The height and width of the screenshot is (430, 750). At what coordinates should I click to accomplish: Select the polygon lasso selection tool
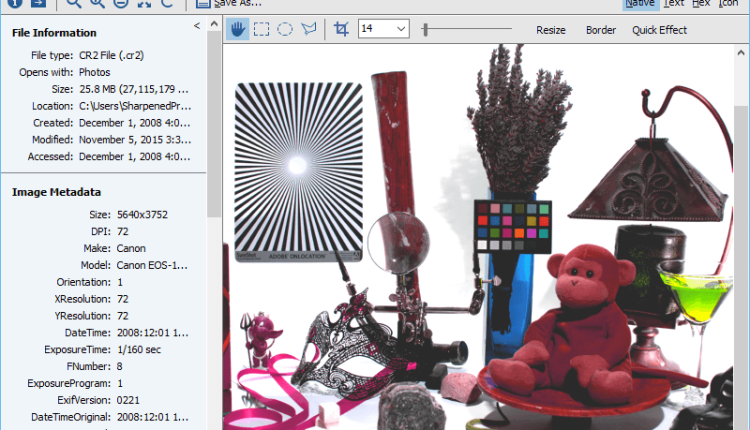308,30
